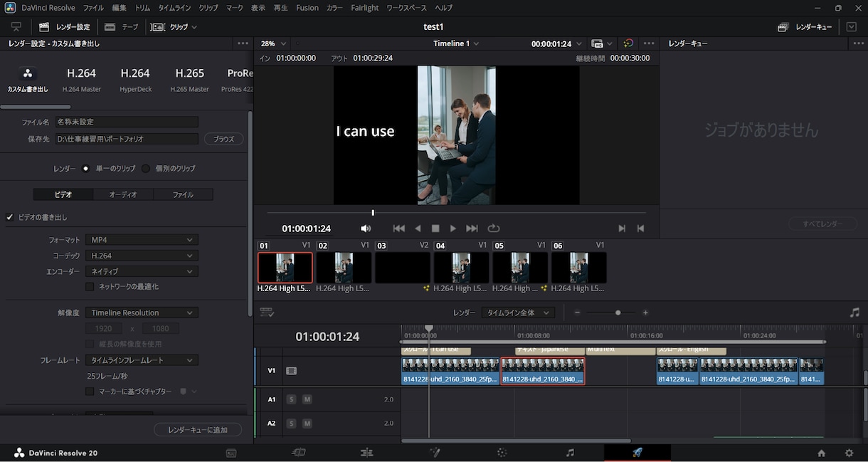Click the テープ toolbar button
Image resolution: width=868 pixels, height=462 pixels.
coord(121,26)
